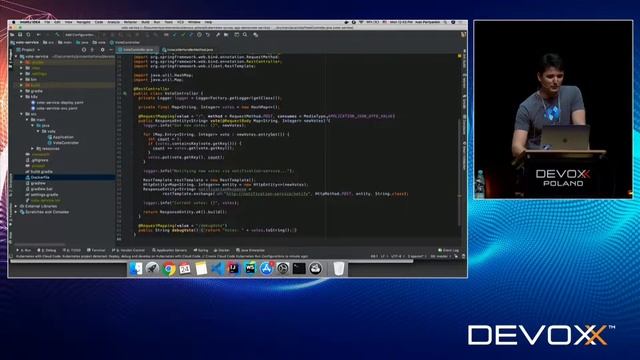This screenshot has width=640, height=360.
Task: Click the Build project hammer icon
Action: [58, 35]
